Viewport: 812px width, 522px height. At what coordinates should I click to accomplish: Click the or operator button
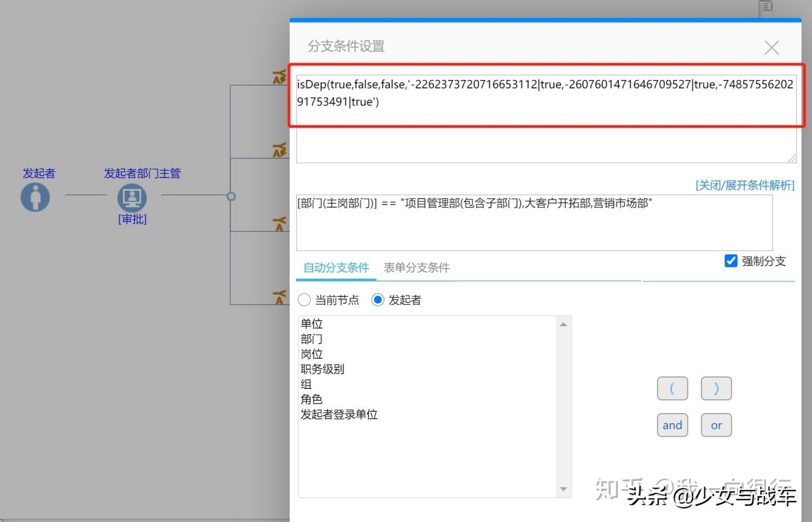click(716, 425)
